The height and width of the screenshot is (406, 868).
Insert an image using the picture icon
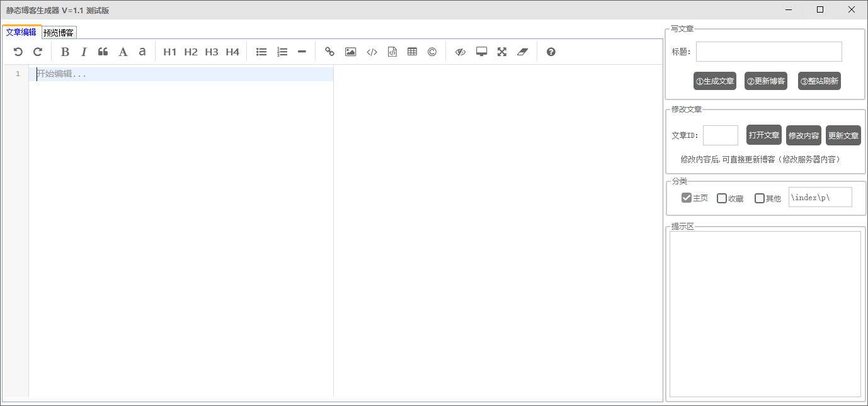click(351, 52)
